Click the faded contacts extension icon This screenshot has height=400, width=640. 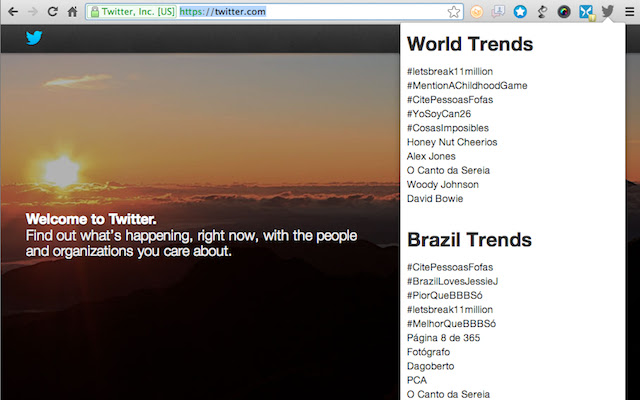click(x=498, y=12)
